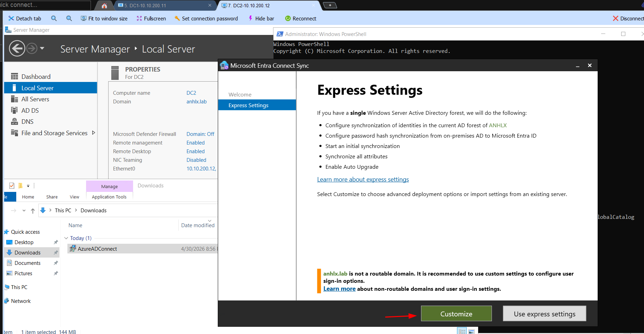
Task: Expand the File and Storage Services arrow
Action: (x=93, y=133)
